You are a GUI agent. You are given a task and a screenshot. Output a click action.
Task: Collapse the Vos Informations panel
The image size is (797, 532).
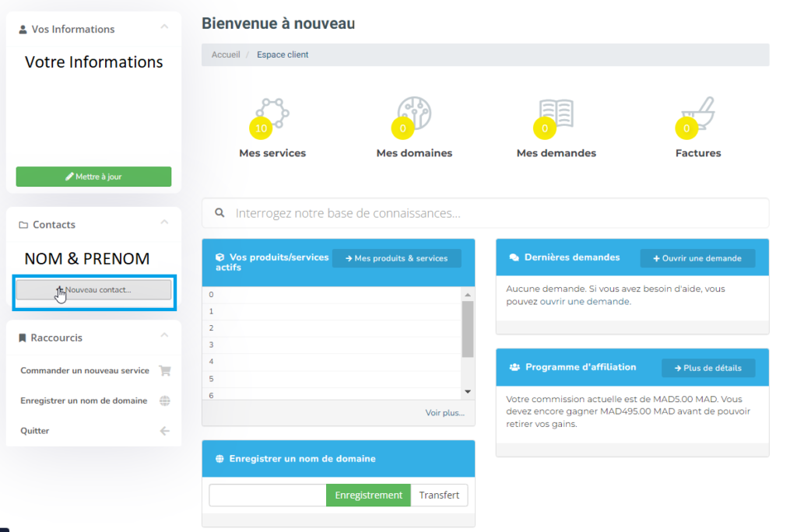click(x=164, y=27)
